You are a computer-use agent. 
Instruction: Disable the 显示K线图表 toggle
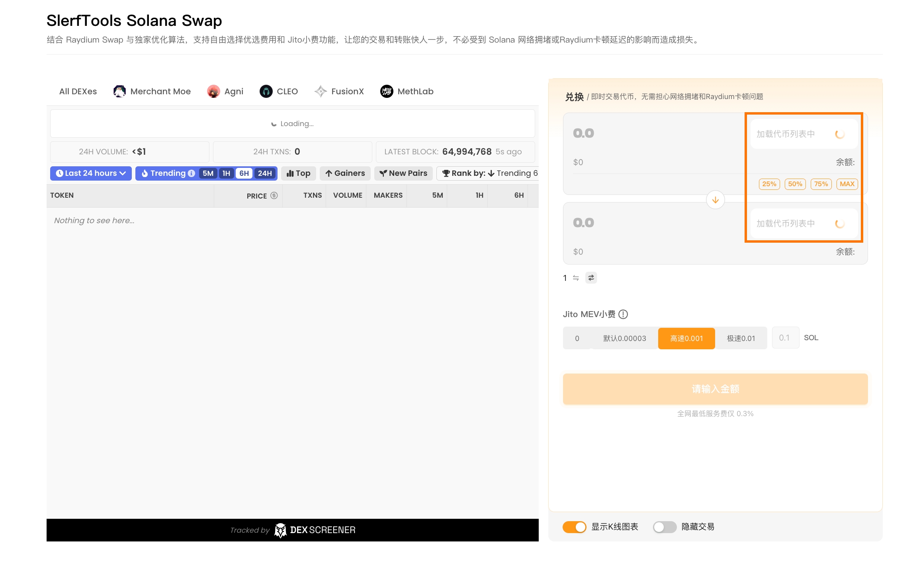click(x=574, y=527)
